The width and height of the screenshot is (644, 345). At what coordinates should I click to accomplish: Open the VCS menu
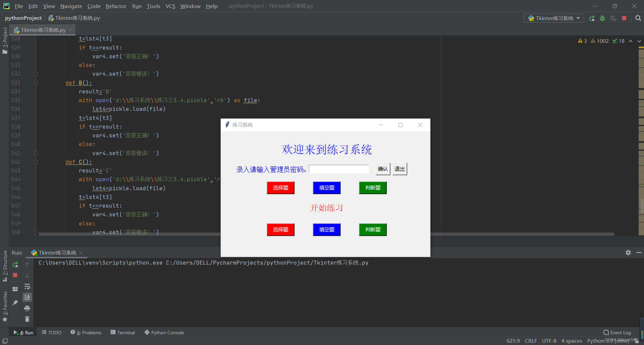(170, 6)
